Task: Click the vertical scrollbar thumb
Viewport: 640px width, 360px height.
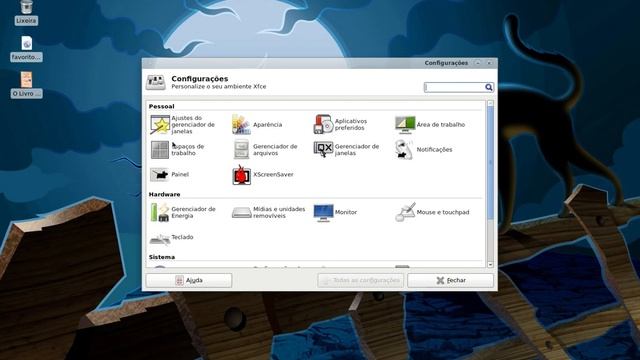Action: pos(490,163)
